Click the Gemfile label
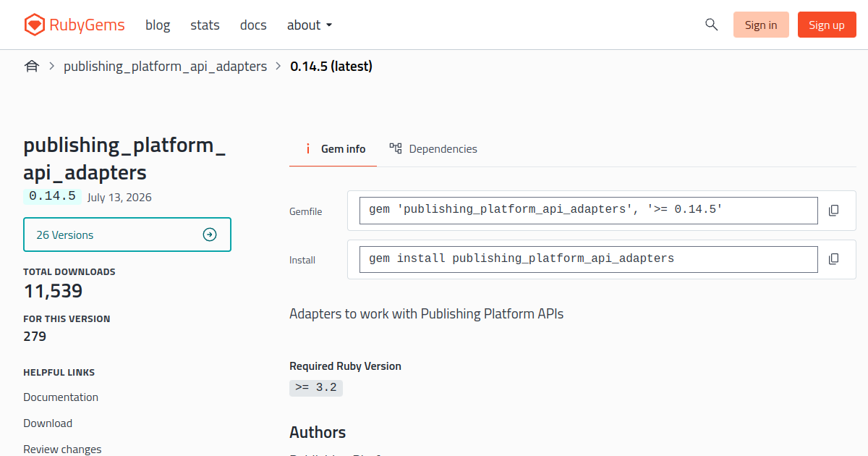 pyautogui.click(x=306, y=212)
